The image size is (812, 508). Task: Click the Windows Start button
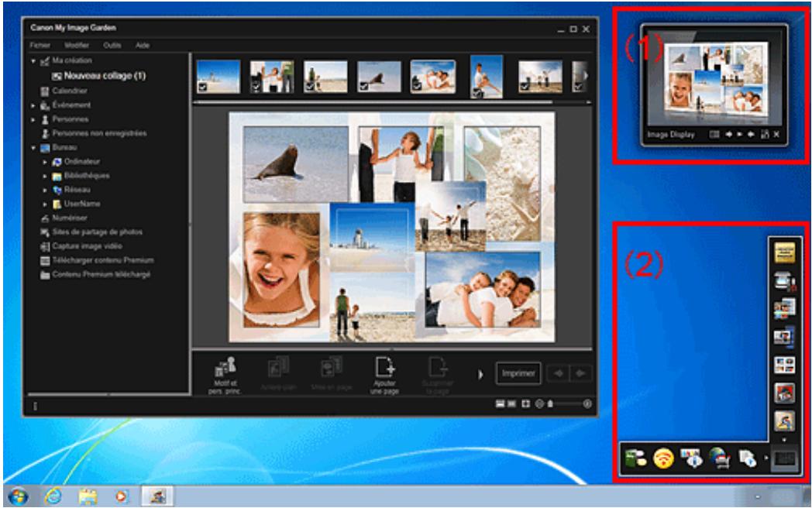point(19,496)
